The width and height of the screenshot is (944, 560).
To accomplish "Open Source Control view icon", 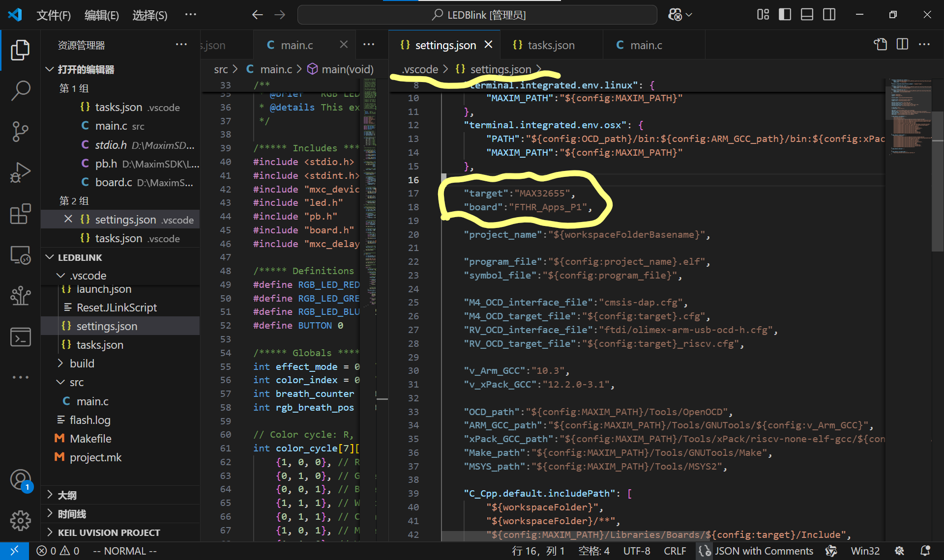I will tap(20, 131).
